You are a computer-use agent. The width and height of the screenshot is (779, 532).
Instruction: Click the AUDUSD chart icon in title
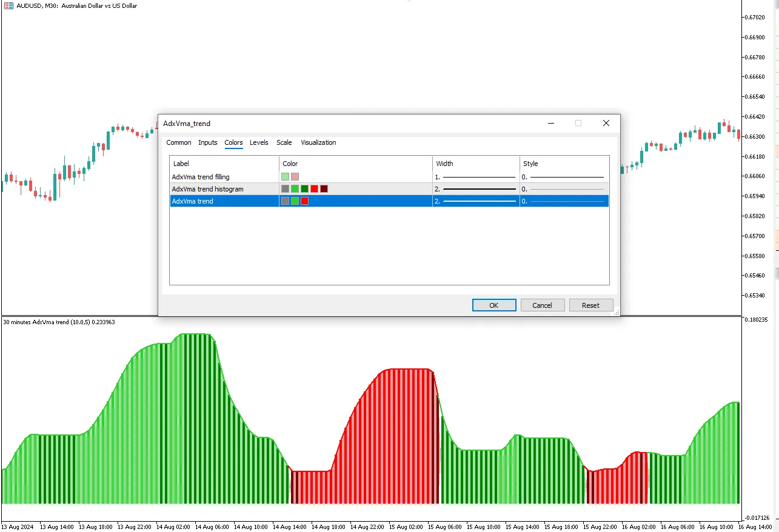pyautogui.click(x=8, y=5)
